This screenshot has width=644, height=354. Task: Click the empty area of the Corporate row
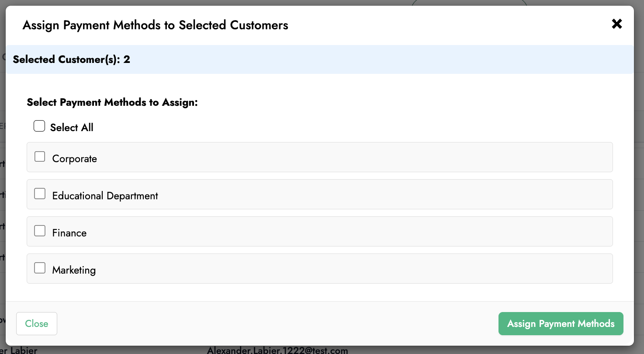click(350, 157)
